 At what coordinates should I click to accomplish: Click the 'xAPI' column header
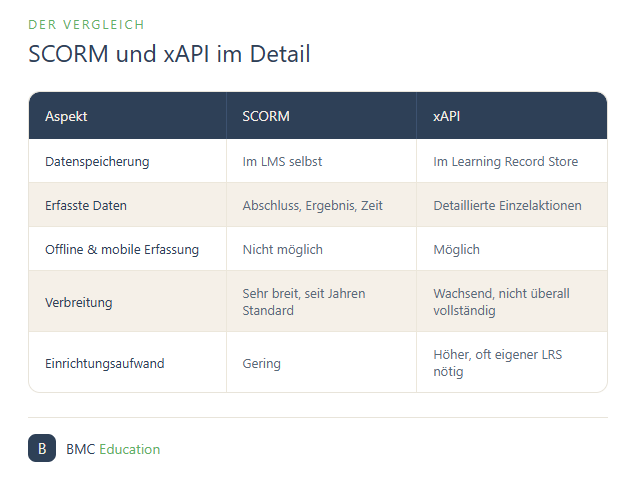[x=511, y=116]
